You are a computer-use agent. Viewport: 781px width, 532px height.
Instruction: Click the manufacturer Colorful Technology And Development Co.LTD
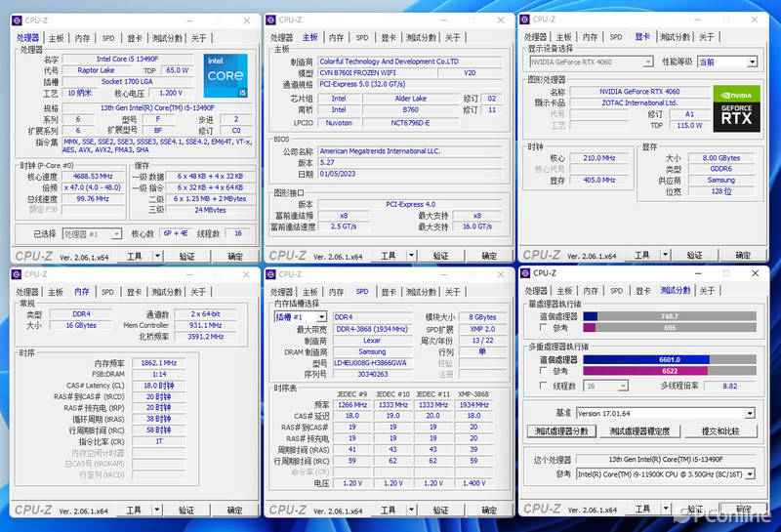410,61
